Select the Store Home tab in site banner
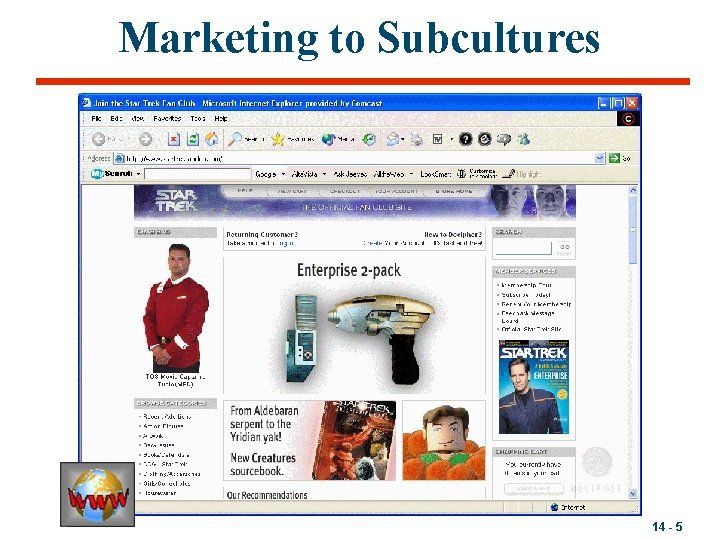The image size is (720, 540). coord(454,191)
